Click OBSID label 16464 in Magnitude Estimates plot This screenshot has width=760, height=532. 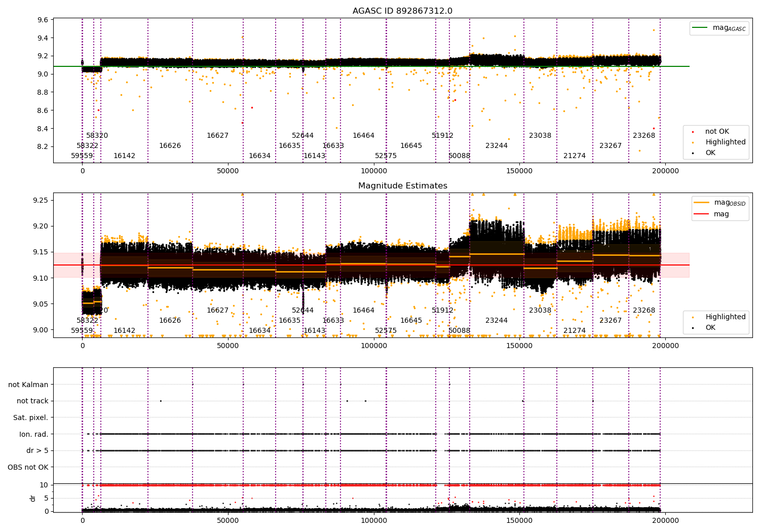tap(363, 311)
